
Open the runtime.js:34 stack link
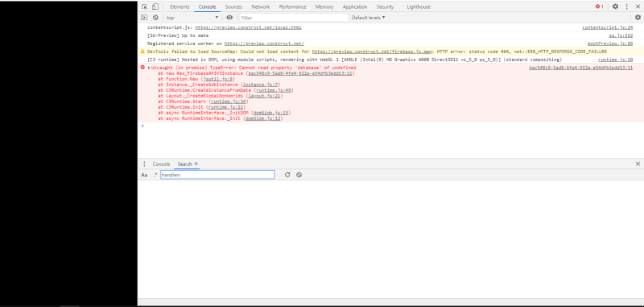tap(229, 102)
